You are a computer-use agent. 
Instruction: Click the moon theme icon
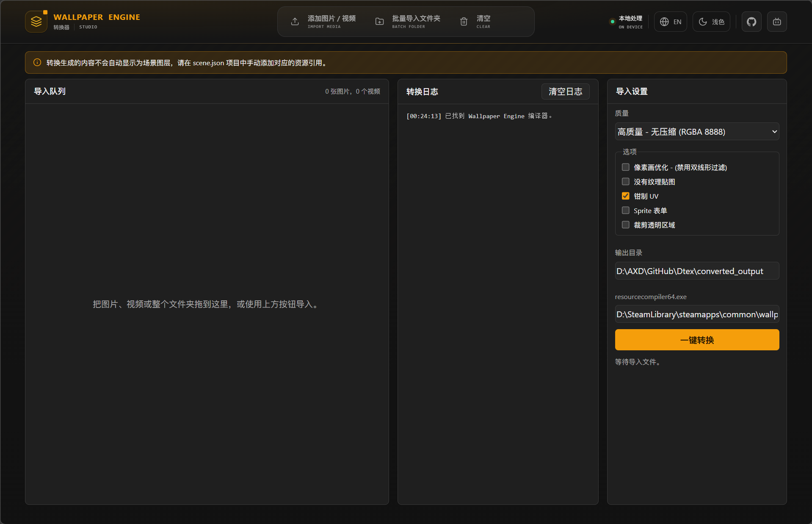(703, 22)
